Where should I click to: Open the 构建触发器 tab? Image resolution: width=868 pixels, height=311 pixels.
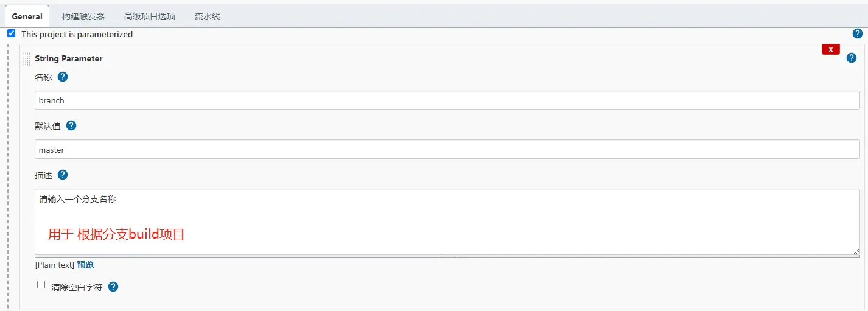83,16
